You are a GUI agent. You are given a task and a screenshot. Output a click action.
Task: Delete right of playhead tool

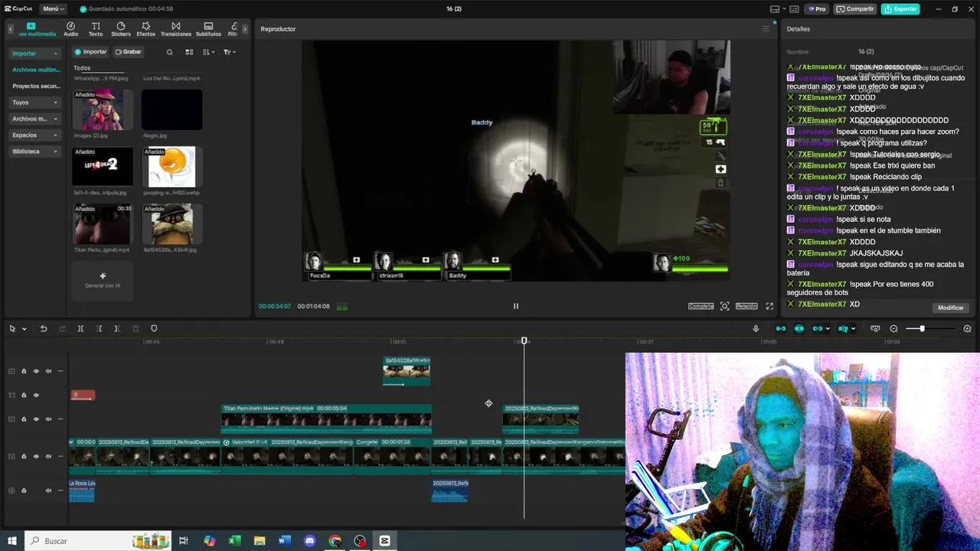117,329
